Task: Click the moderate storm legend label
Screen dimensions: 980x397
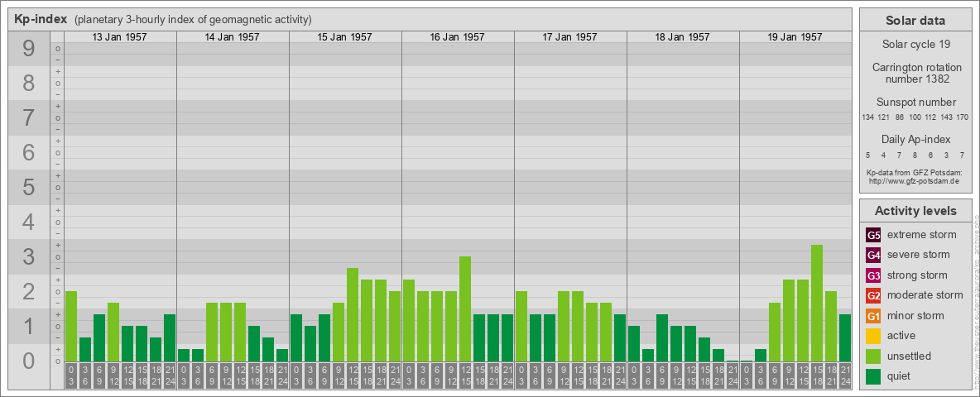Action: [x=925, y=295]
